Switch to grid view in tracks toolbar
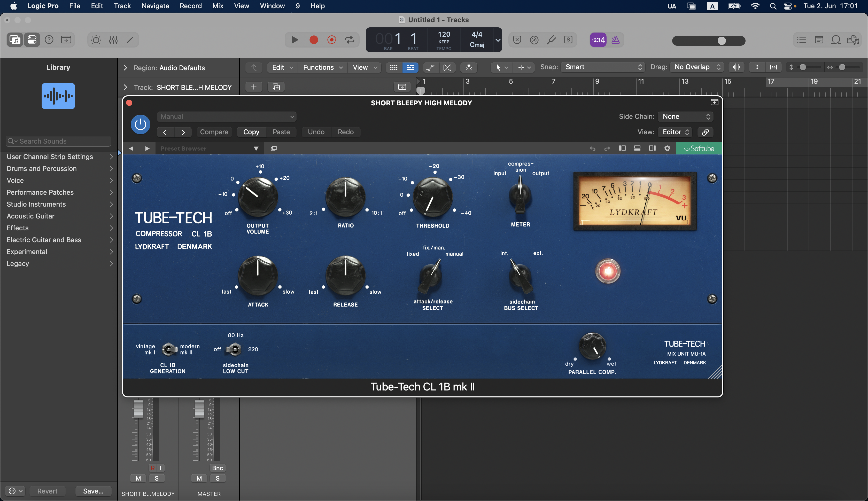The image size is (868, 501). tap(394, 67)
